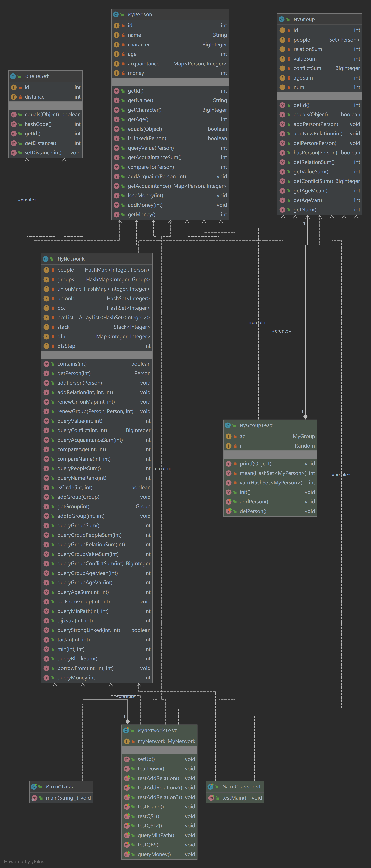Select the QueueSet class title
Viewport: 371px width, 868px height.
coord(37,76)
